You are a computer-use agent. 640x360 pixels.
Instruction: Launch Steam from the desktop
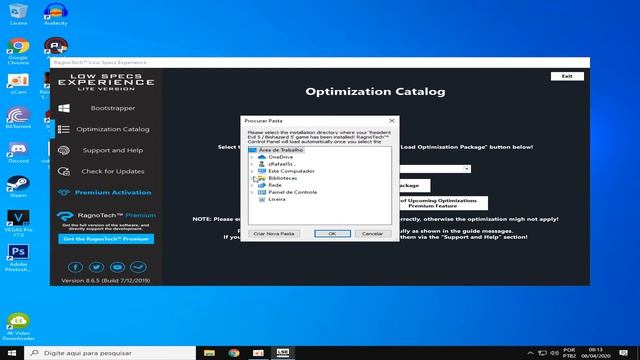(x=18, y=187)
